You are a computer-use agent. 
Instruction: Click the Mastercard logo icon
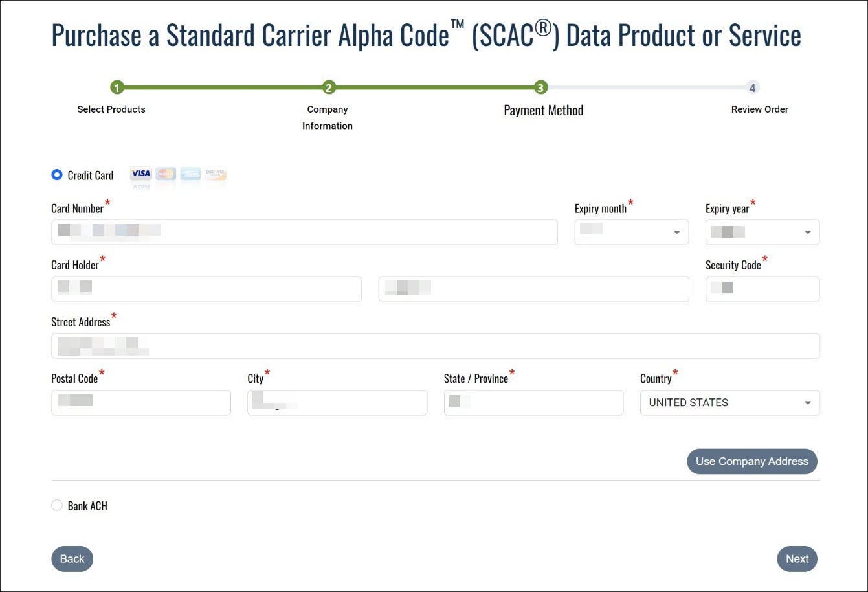(x=166, y=174)
